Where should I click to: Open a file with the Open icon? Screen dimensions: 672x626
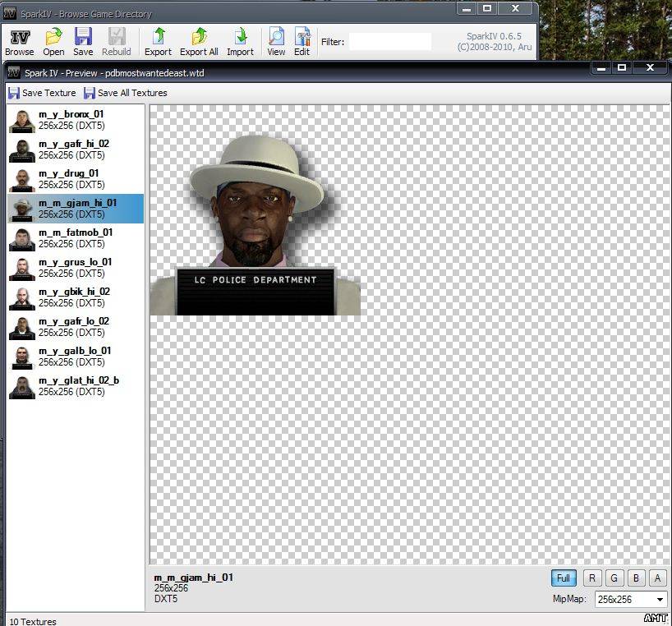click(x=53, y=42)
